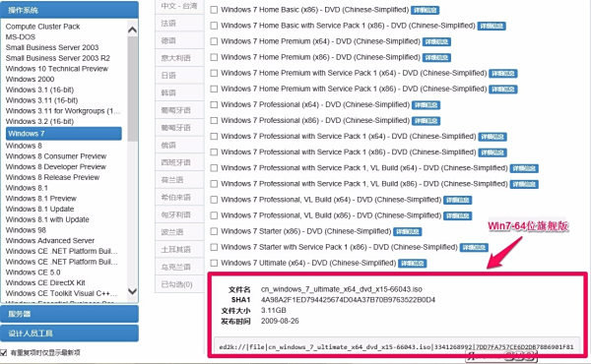Image resolution: width=591 pixels, height=364 pixels.
Task: Expand the 设计人员工具 section
Action: pos(69,334)
